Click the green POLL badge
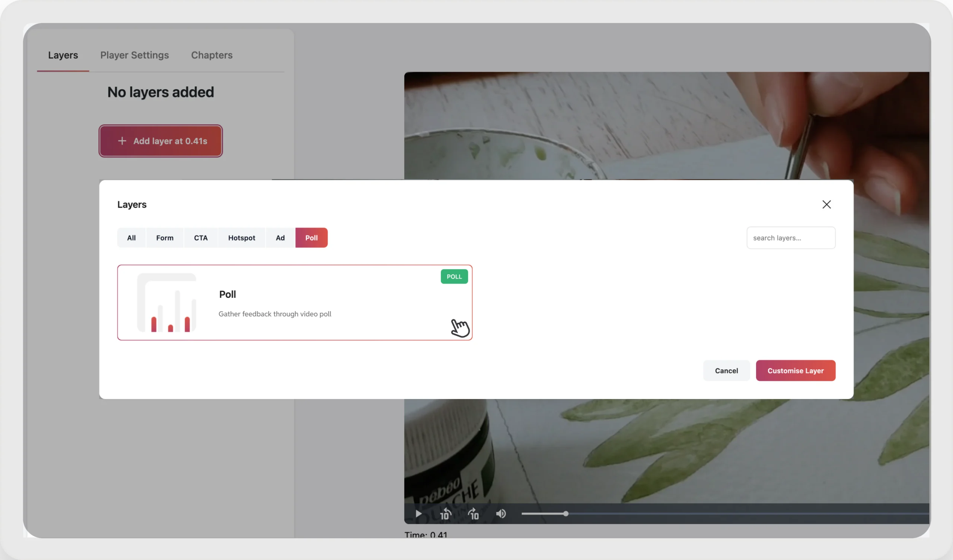The width and height of the screenshot is (953, 560). (454, 277)
